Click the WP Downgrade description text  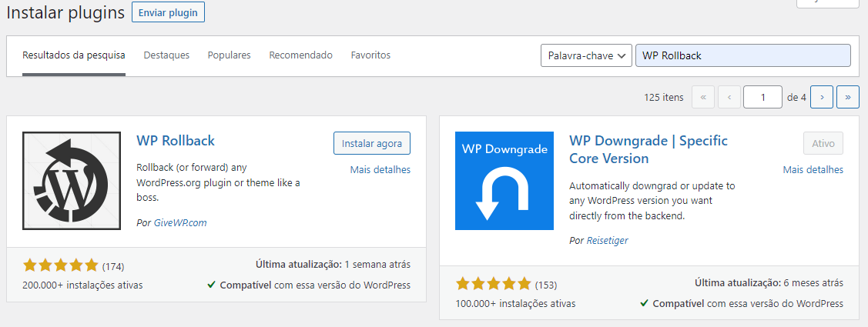[652, 200]
